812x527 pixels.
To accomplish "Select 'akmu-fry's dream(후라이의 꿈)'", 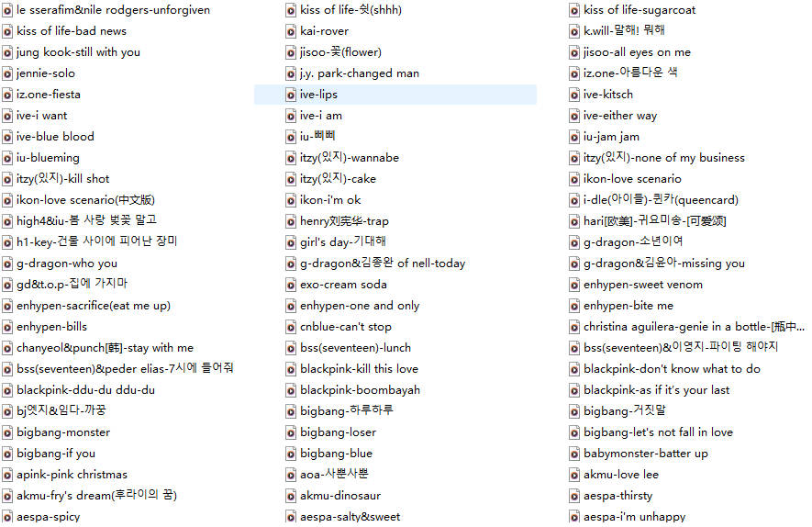I will pyautogui.click(x=97, y=496).
